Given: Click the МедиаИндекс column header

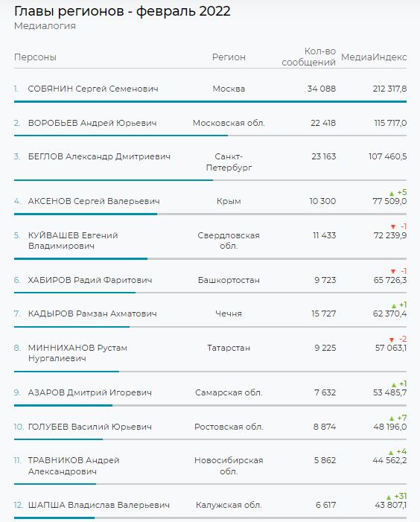Looking at the screenshot, I should 374,57.
